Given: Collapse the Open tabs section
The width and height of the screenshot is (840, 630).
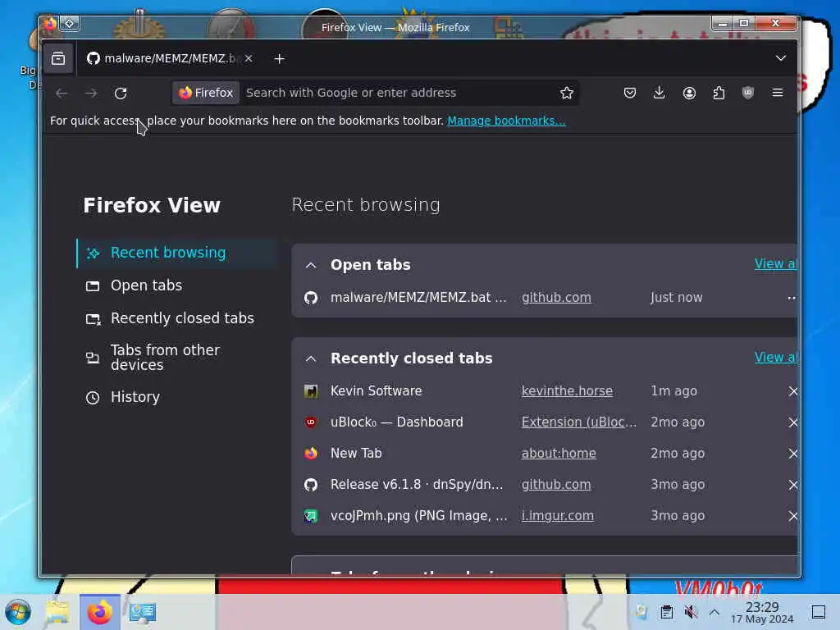Looking at the screenshot, I should 311,265.
